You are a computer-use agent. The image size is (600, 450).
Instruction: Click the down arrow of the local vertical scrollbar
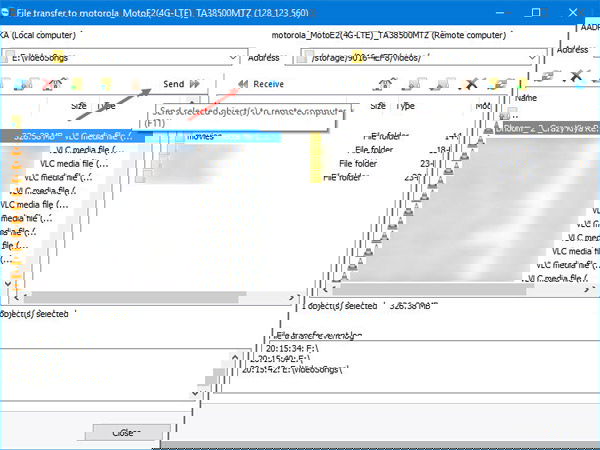(8, 284)
